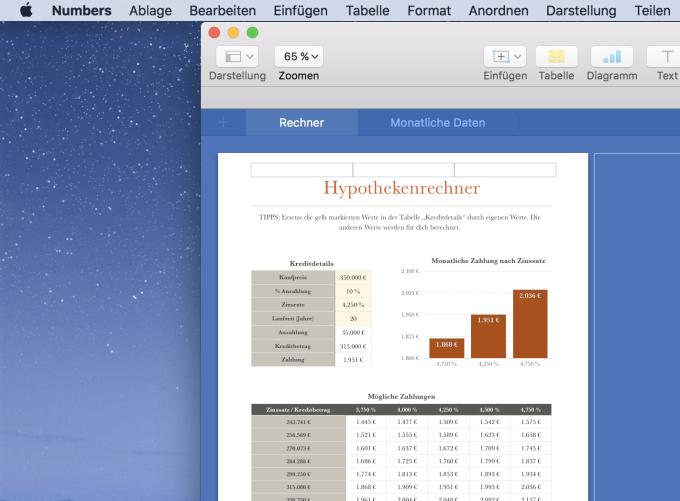This screenshot has height=501, width=680.
Task: Open the Apple menu
Action: click(26, 10)
